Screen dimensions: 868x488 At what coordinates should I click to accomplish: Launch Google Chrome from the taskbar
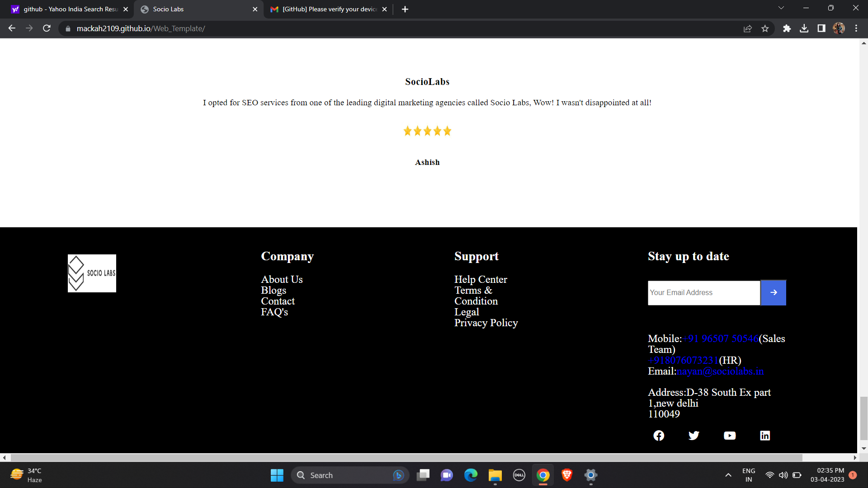(542, 475)
